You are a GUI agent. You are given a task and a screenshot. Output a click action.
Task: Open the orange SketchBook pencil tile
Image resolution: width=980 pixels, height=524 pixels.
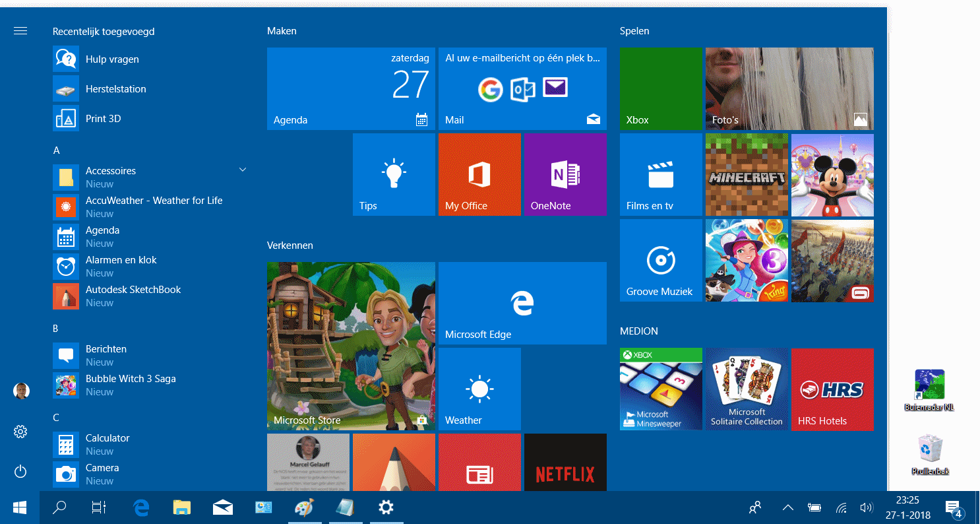click(394, 462)
